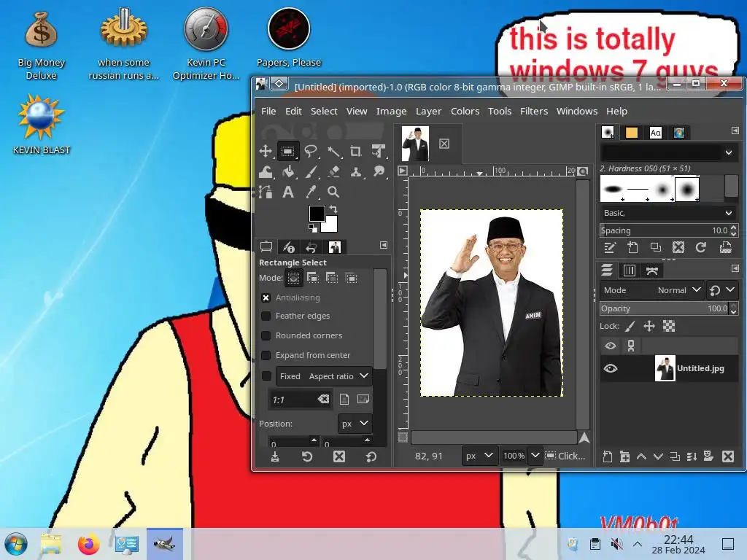The height and width of the screenshot is (560, 747).
Task: Create a new layer button
Action: pos(608,456)
